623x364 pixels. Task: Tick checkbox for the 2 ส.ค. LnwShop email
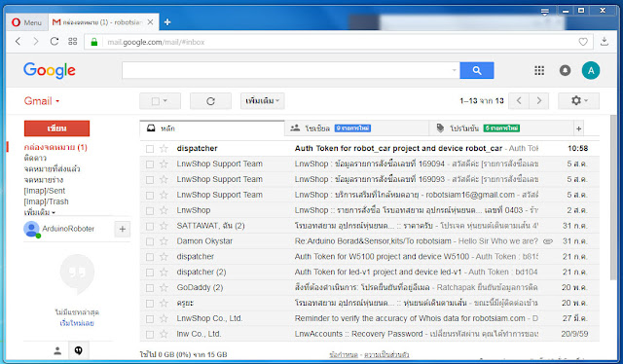(x=150, y=210)
